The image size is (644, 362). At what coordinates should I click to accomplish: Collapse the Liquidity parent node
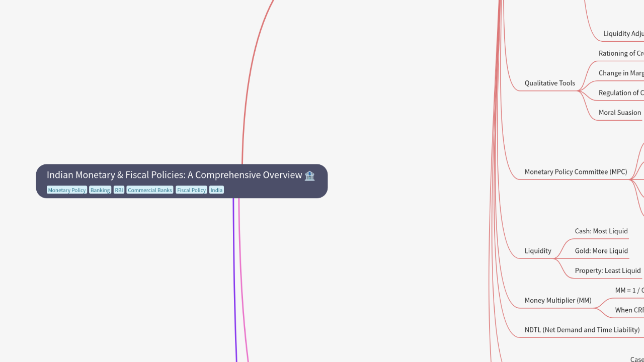[538, 251]
